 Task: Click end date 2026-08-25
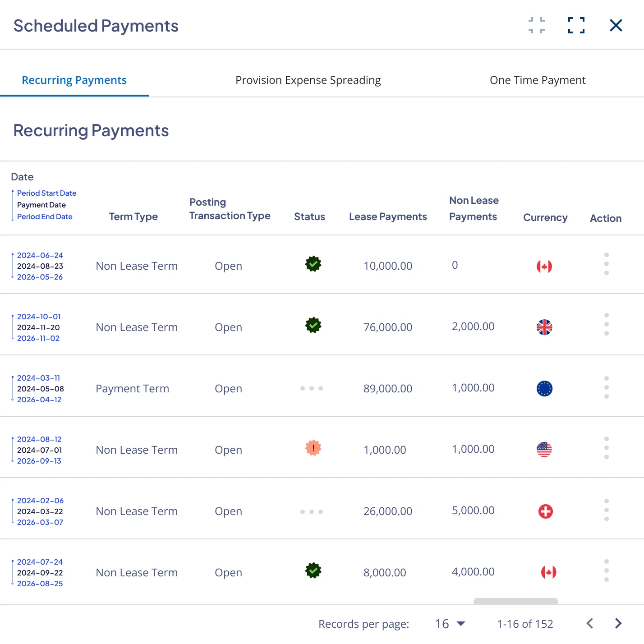tap(40, 584)
